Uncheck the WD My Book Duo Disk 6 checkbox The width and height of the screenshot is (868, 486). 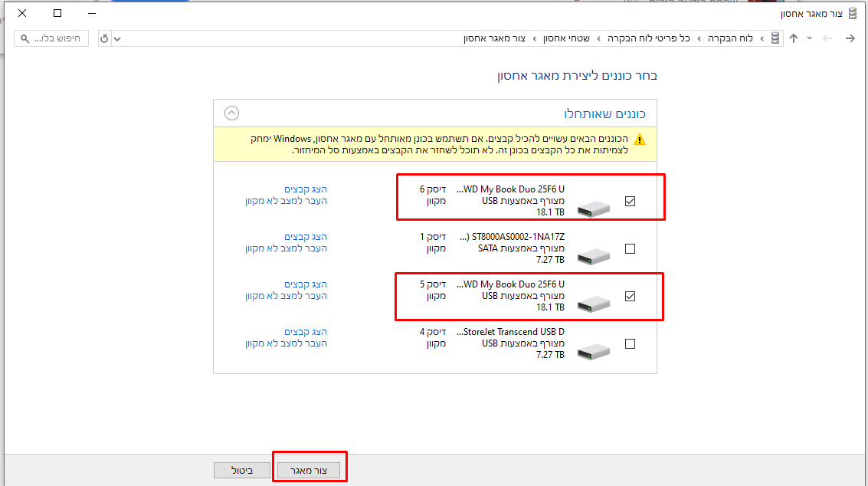(x=631, y=202)
